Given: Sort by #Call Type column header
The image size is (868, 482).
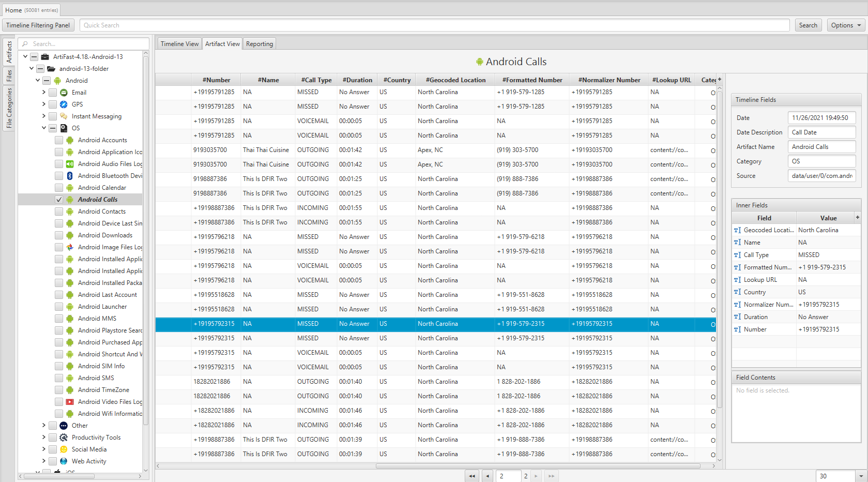Looking at the screenshot, I should click(x=316, y=80).
